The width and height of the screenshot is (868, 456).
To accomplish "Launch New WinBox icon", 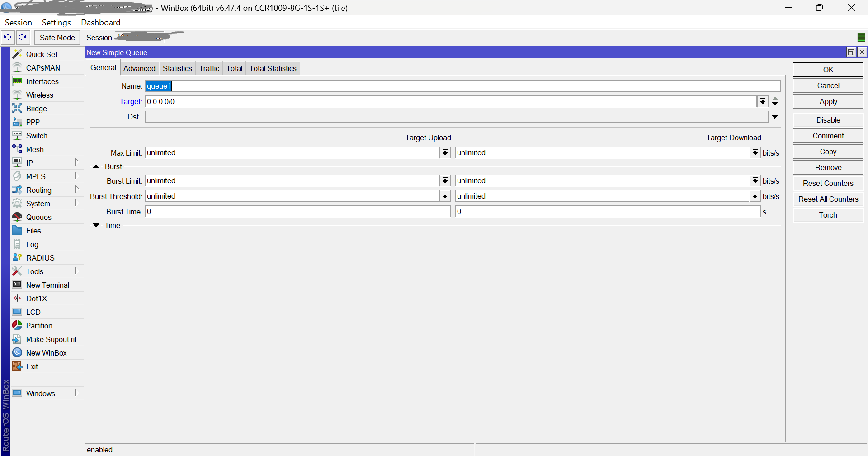I will (x=17, y=353).
